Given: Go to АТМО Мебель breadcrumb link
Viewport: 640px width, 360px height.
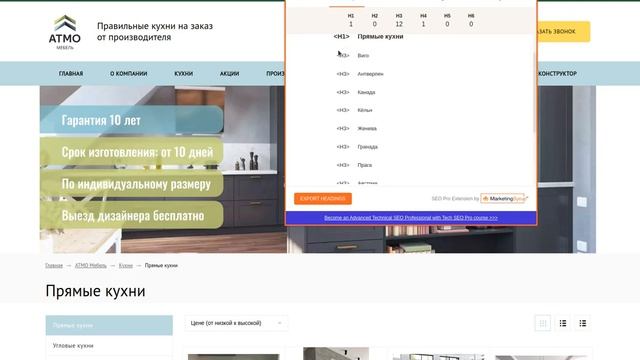Looking at the screenshot, I should (91, 266).
